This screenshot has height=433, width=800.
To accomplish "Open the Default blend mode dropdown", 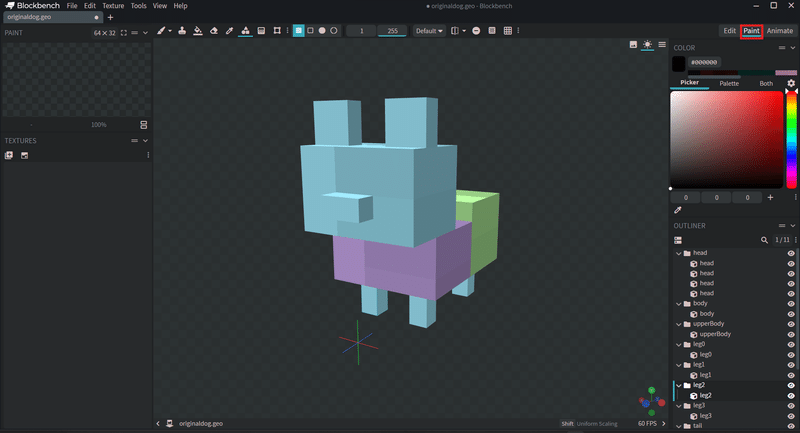I will [429, 31].
